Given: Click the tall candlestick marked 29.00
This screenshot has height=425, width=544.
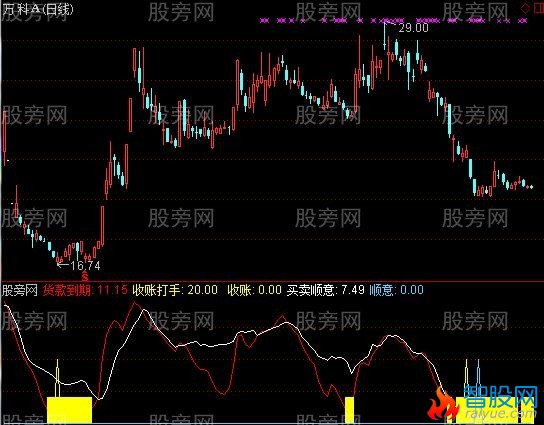Looking at the screenshot, I should click(384, 36).
